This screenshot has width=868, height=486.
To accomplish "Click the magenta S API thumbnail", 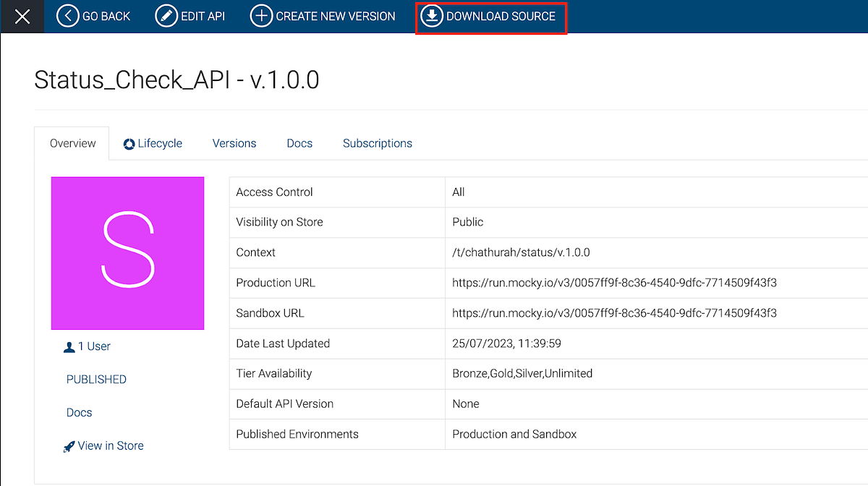I will [127, 252].
